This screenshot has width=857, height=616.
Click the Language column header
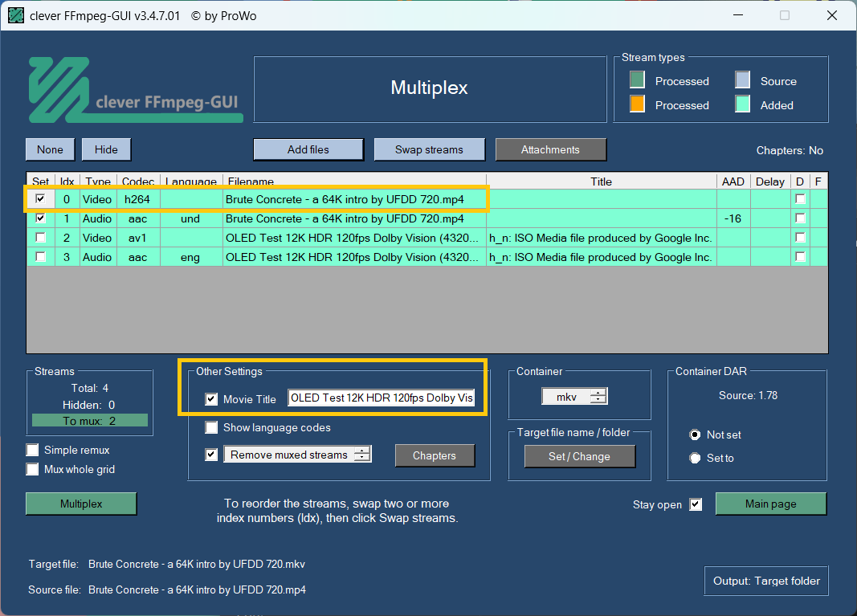coord(190,181)
